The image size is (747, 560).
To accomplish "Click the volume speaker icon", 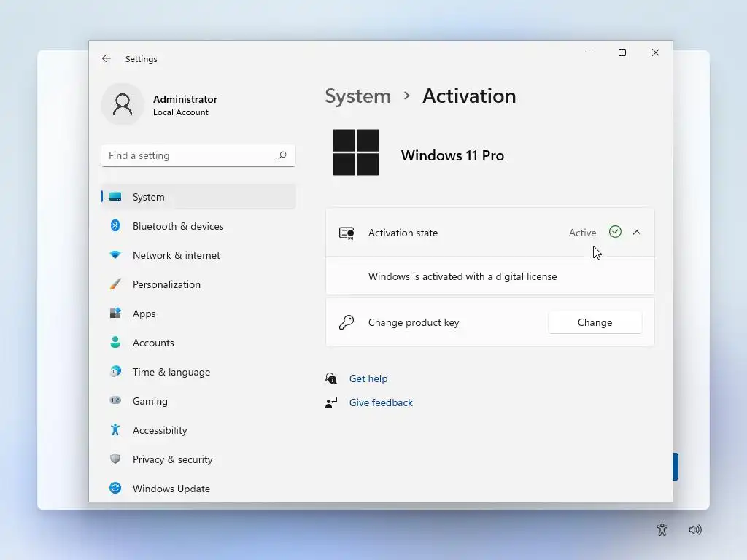I will tap(695, 529).
